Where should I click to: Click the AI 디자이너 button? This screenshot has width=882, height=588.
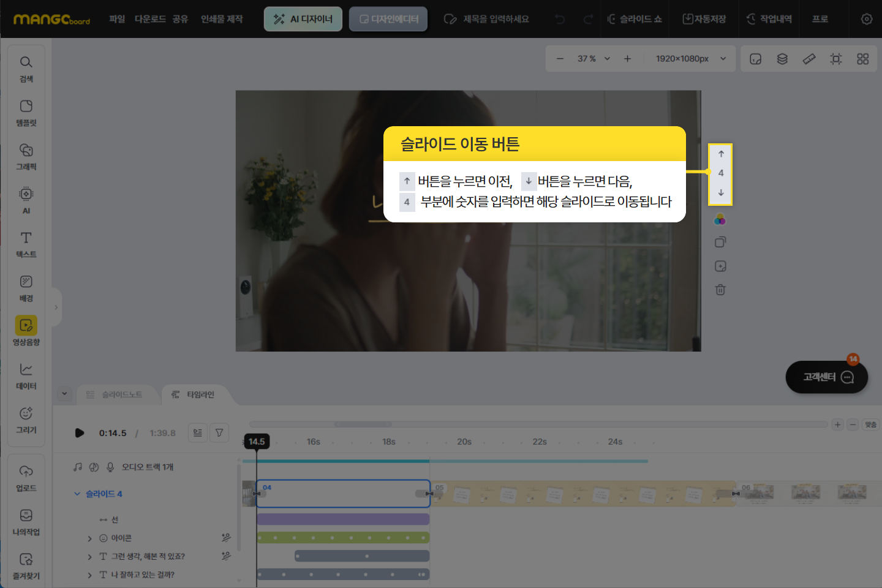pos(303,19)
